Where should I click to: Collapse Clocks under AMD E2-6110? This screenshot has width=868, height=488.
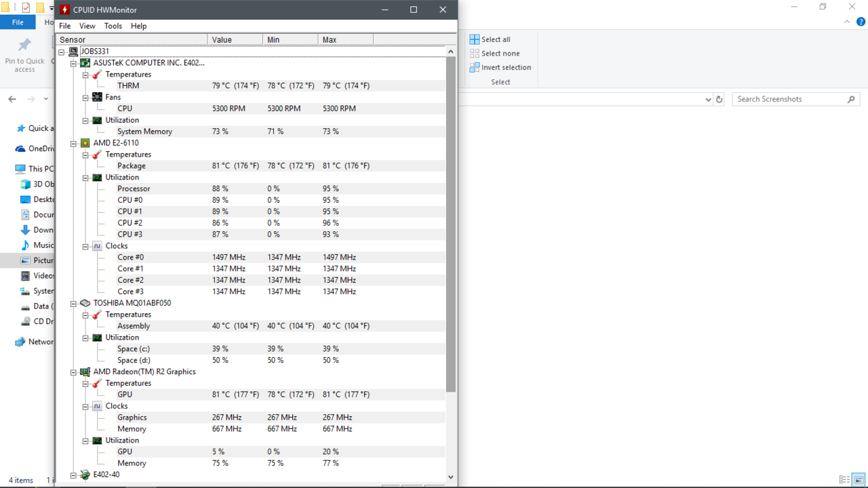(86, 246)
